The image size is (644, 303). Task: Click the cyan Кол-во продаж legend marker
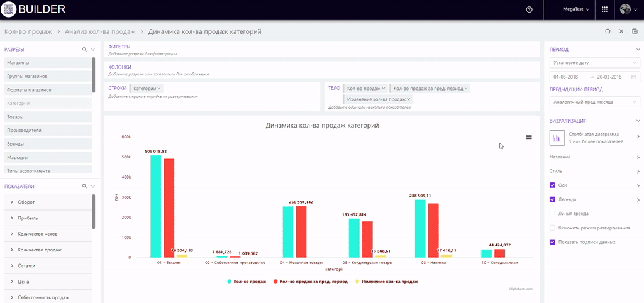click(x=230, y=281)
